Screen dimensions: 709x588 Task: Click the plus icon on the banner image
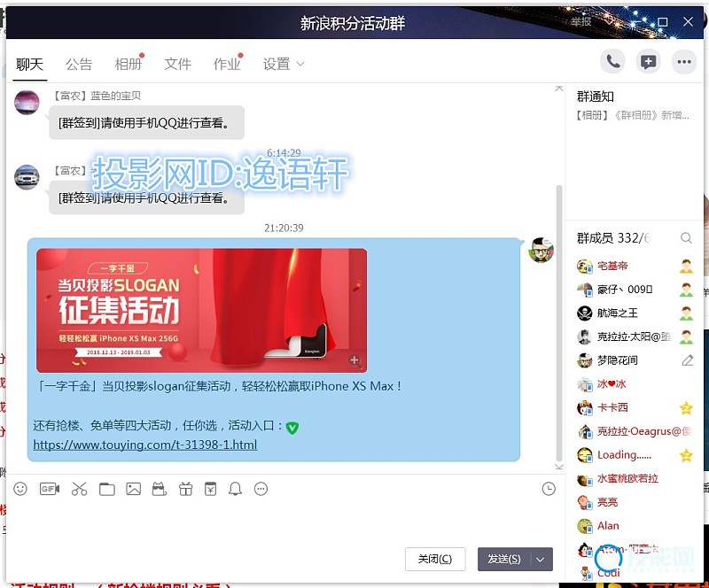(x=354, y=360)
